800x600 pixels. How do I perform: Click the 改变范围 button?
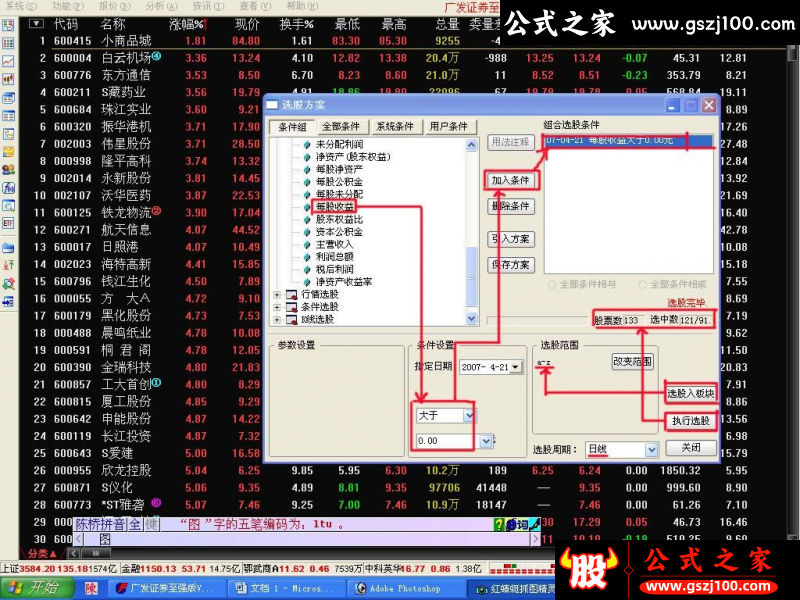point(632,362)
